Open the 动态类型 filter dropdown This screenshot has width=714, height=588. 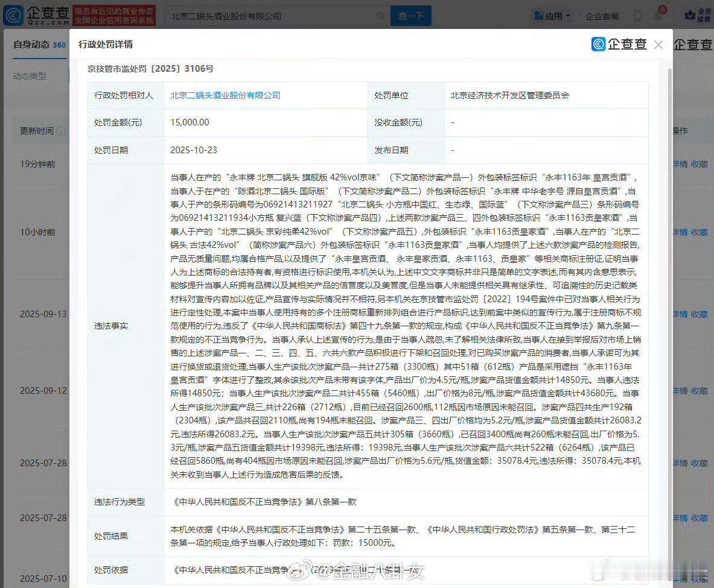click(30, 76)
